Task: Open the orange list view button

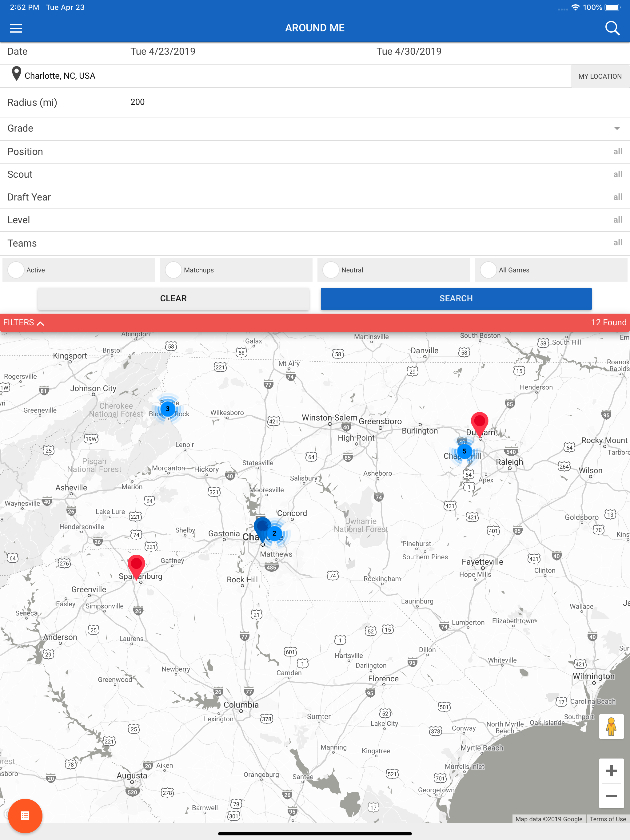Action: (x=25, y=815)
